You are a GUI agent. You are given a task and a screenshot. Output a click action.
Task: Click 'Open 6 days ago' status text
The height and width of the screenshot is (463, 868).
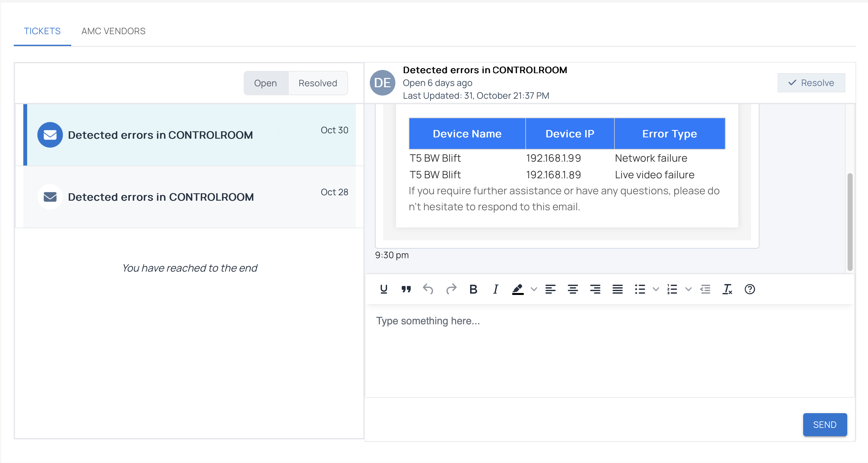pyautogui.click(x=438, y=83)
